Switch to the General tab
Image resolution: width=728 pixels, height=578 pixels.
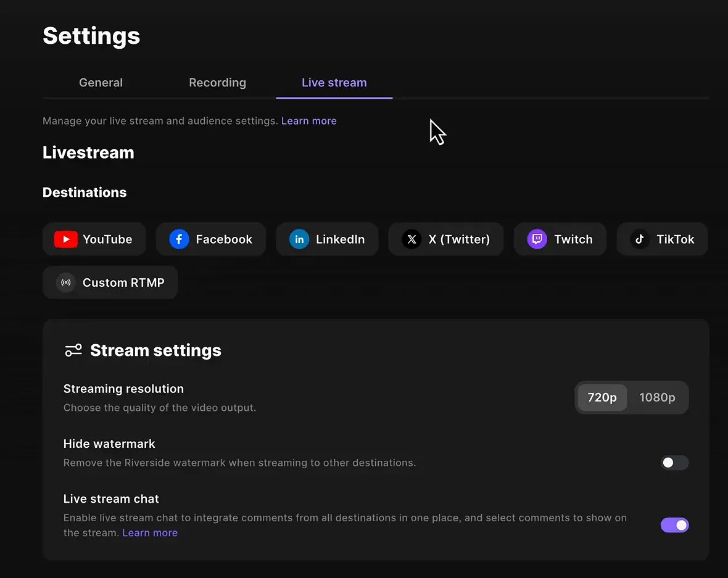pyautogui.click(x=101, y=82)
